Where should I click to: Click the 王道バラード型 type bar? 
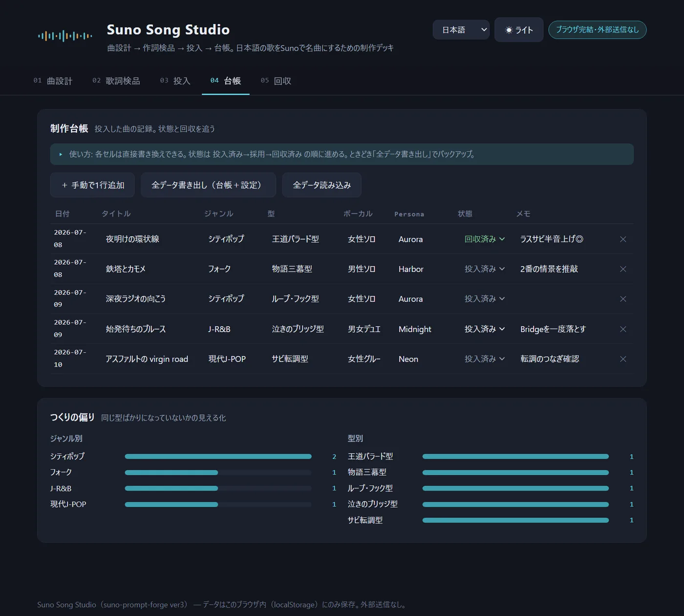515,456
